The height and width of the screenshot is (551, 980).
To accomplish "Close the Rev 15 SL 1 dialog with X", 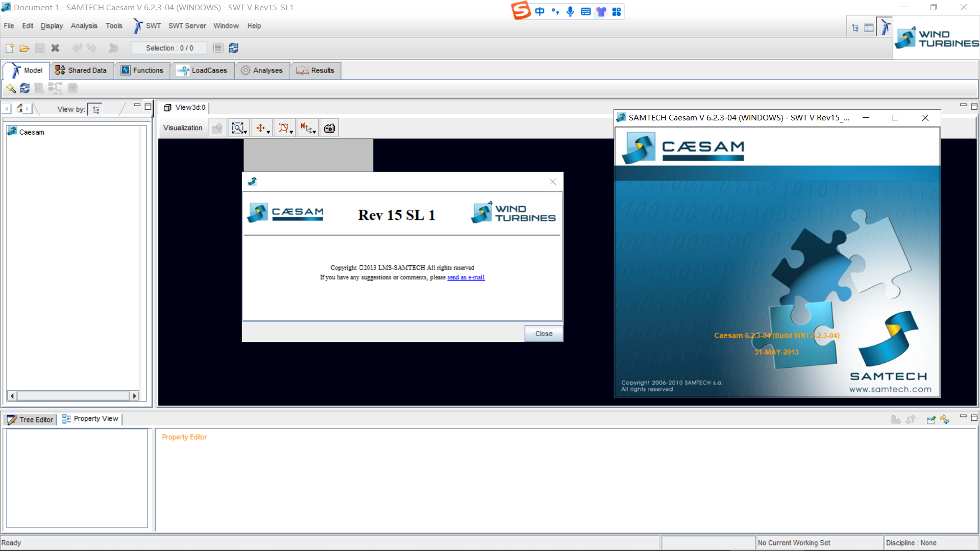I will tap(552, 182).
